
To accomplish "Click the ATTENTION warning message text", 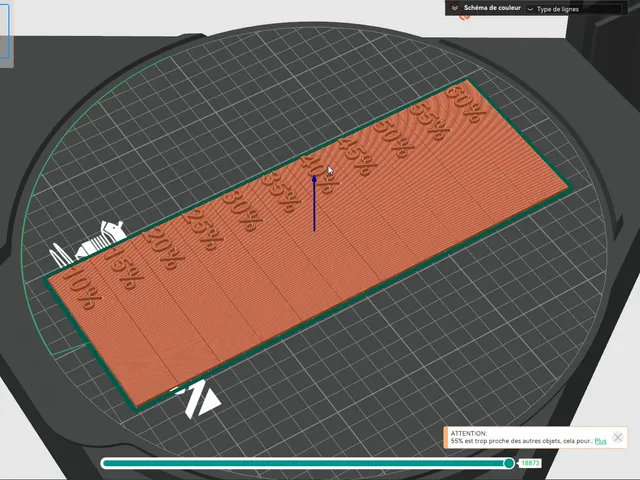I will tap(521, 437).
